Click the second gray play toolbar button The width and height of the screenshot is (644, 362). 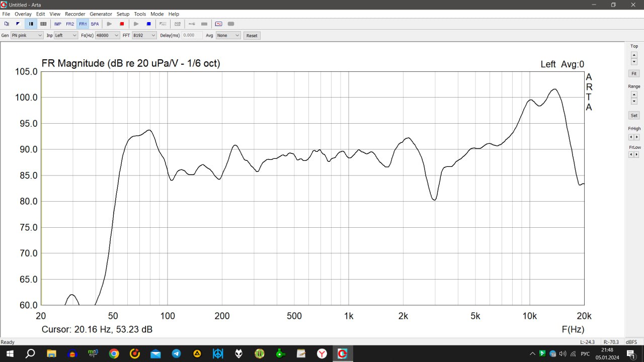click(x=136, y=24)
